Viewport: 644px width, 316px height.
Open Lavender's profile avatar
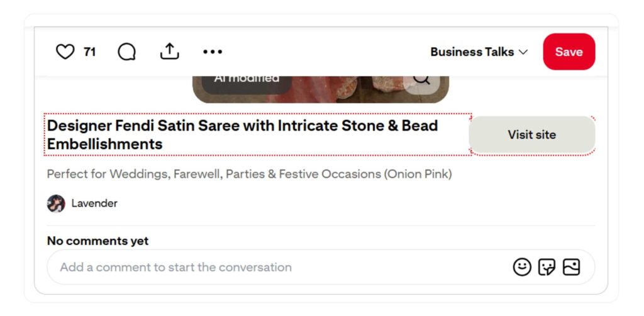point(56,204)
